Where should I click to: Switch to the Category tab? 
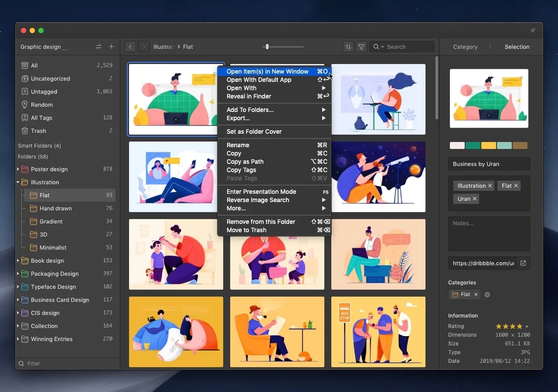pyautogui.click(x=465, y=47)
